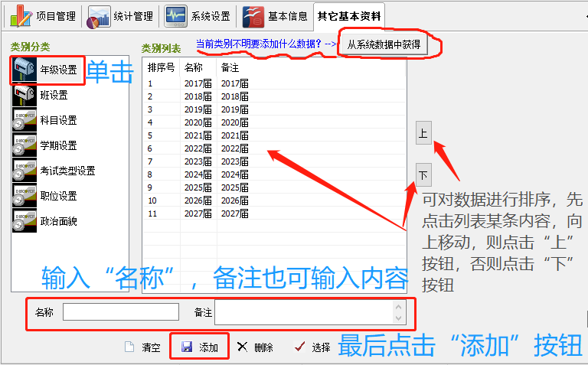Move the item down with 下 button
588x365 pixels.
click(x=423, y=175)
